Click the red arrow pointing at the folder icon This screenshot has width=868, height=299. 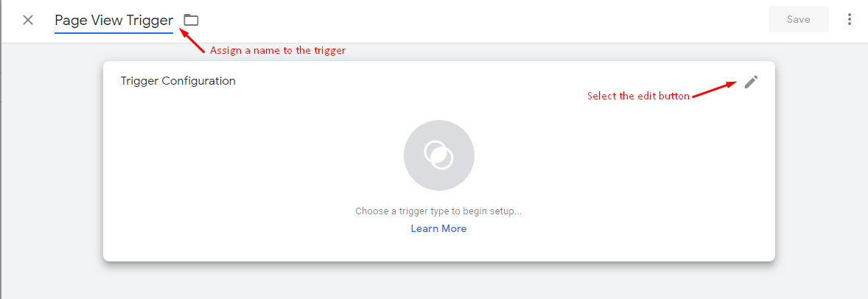pos(192,42)
